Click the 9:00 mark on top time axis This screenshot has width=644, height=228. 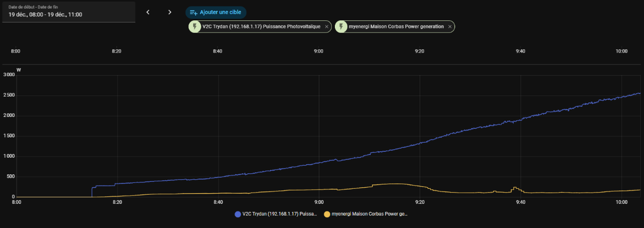pyautogui.click(x=318, y=51)
